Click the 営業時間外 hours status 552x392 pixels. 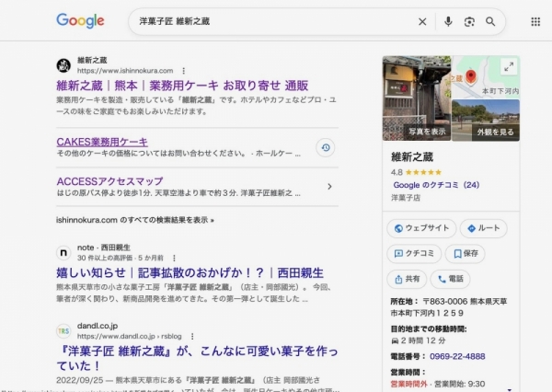pos(408,384)
